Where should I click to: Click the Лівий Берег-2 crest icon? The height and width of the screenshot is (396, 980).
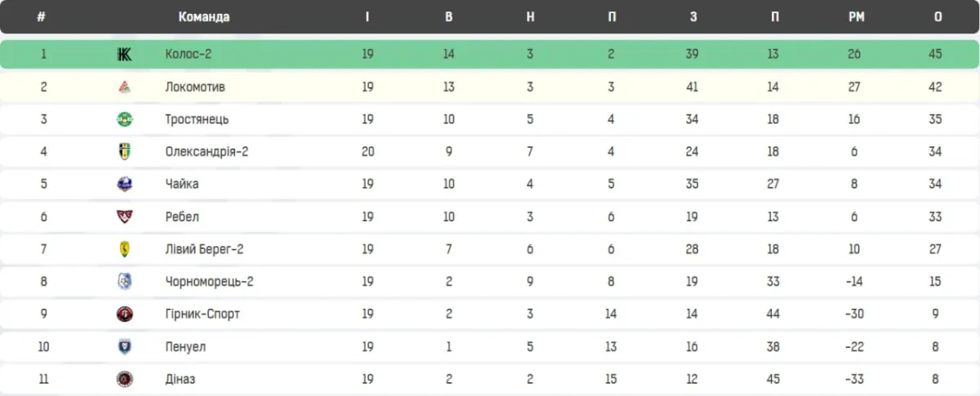(124, 249)
